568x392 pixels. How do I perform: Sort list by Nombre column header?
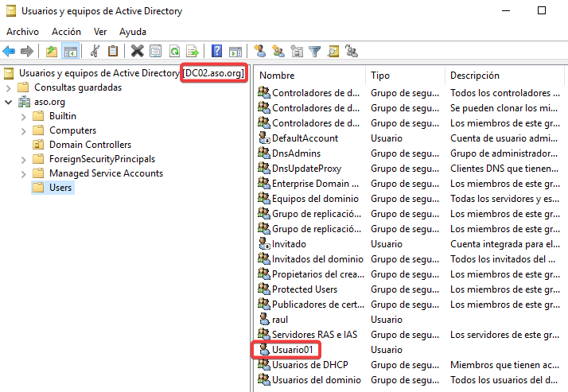310,75
